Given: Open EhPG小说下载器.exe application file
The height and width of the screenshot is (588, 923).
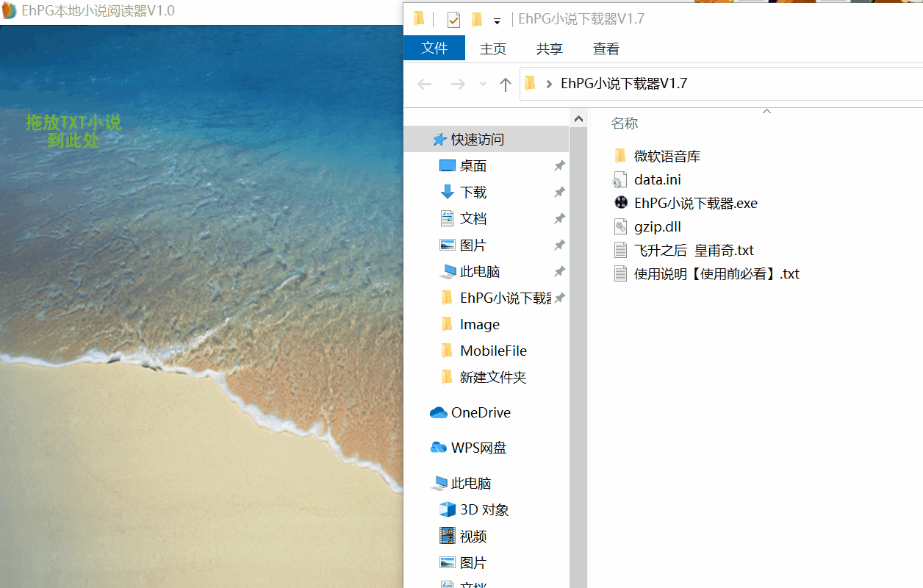Looking at the screenshot, I should tap(695, 203).
